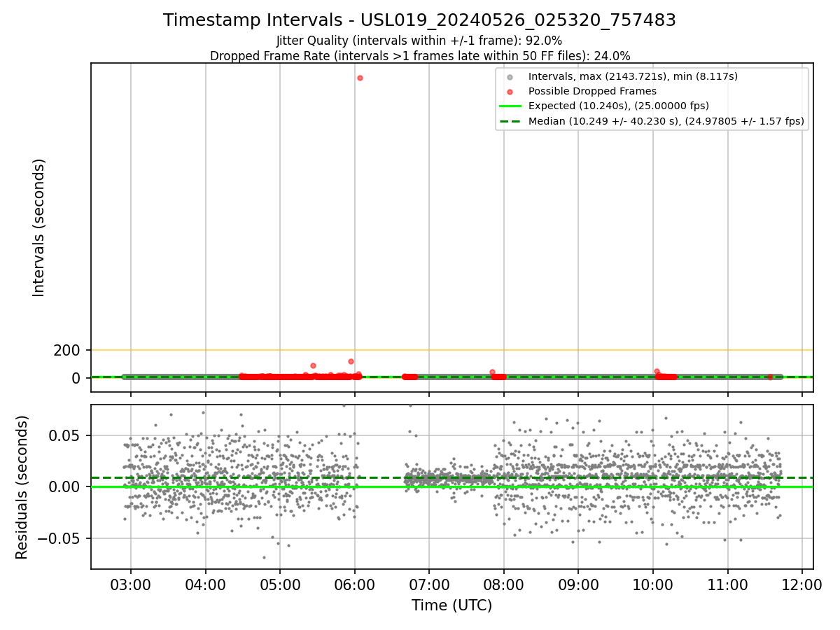Click the '0' tick label on the intervals axis

tap(77, 378)
